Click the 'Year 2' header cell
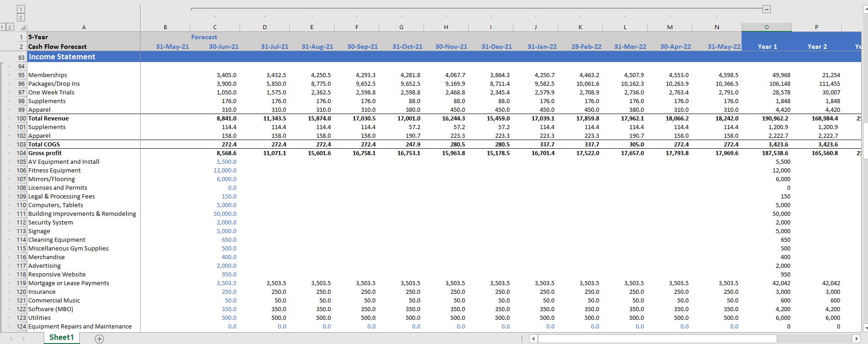Screen dimensions: 868x344 pyautogui.click(x=817, y=47)
